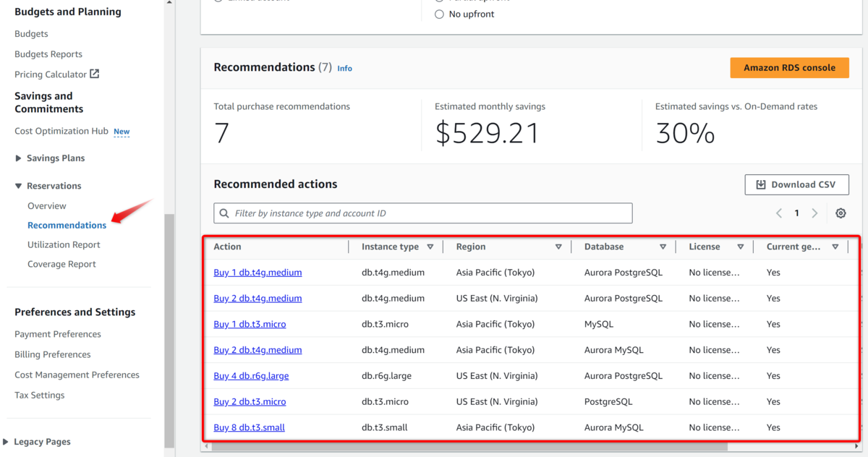Open Coverage Report page

61,264
